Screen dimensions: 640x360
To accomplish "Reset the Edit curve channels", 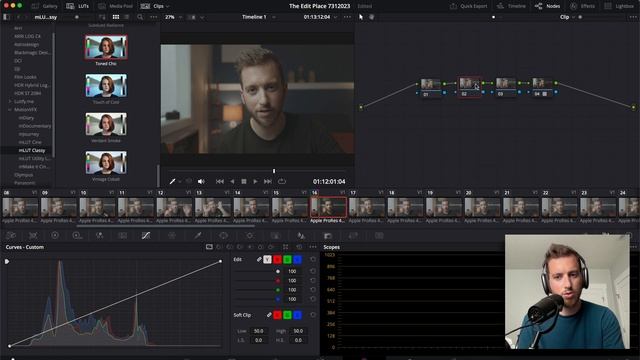I will coord(313,259).
